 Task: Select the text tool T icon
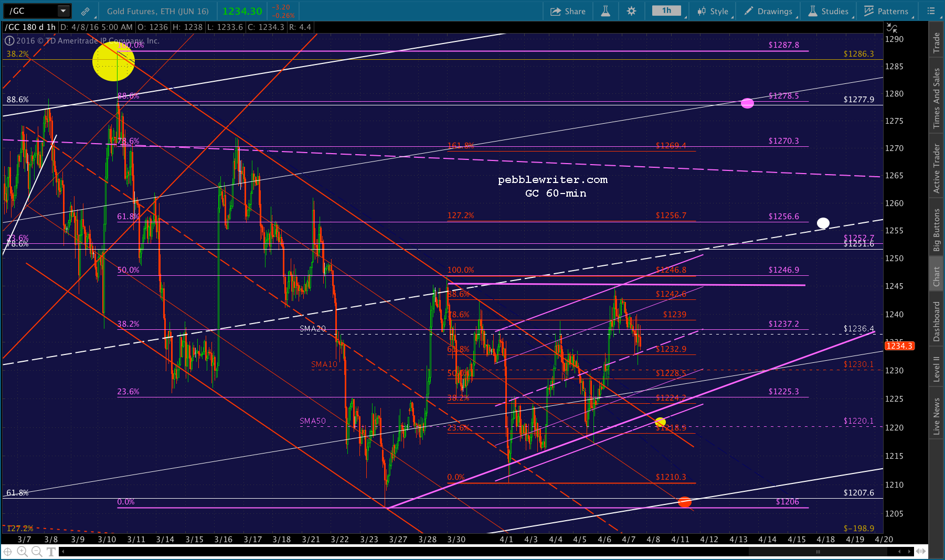[x=51, y=552]
